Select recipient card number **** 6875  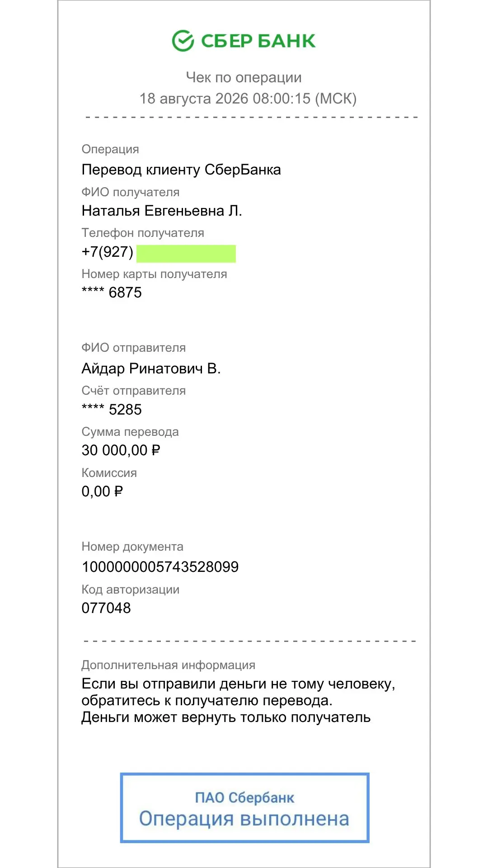click(112, 292)
